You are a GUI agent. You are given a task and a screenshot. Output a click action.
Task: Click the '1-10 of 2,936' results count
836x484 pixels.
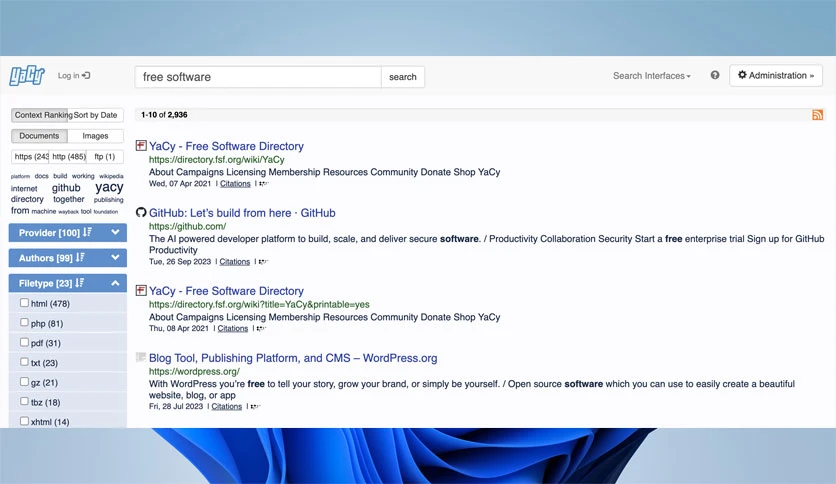pyautogui.click(x=164, y=115)
